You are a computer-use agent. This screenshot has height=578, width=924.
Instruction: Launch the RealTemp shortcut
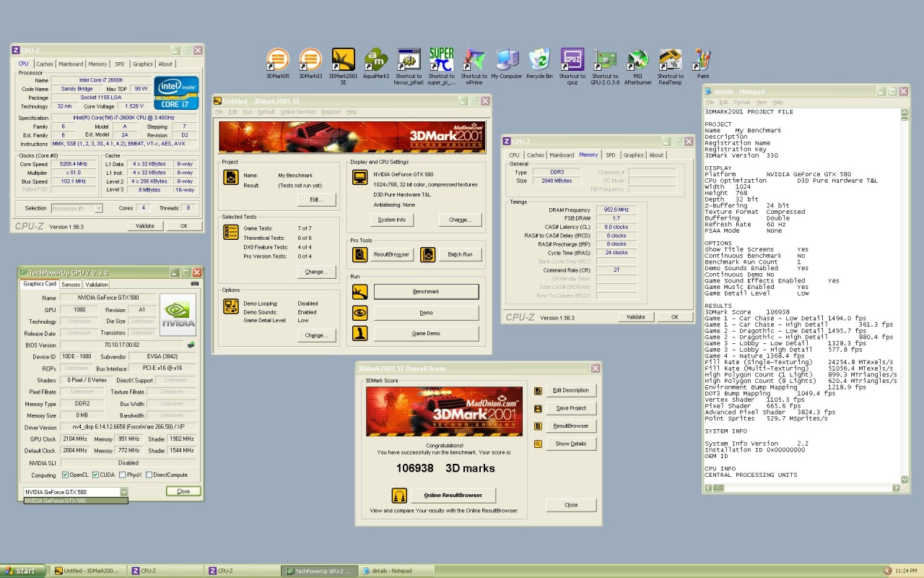pos(670,59)
